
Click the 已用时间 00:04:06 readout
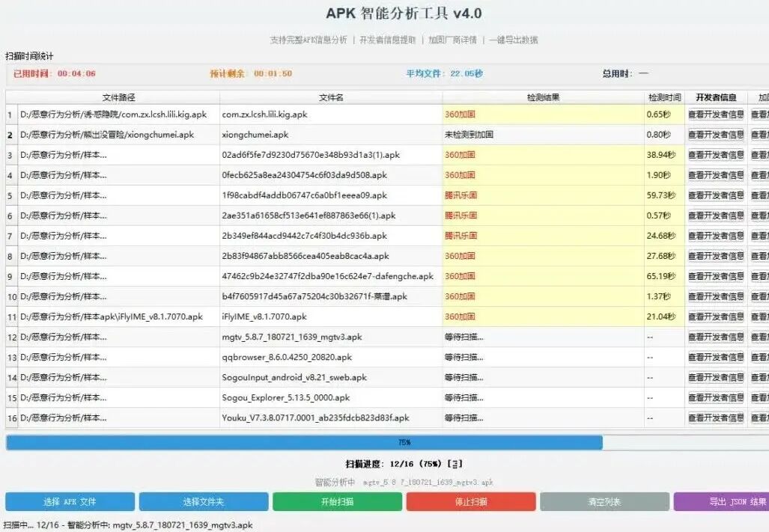tap(55, 73)
